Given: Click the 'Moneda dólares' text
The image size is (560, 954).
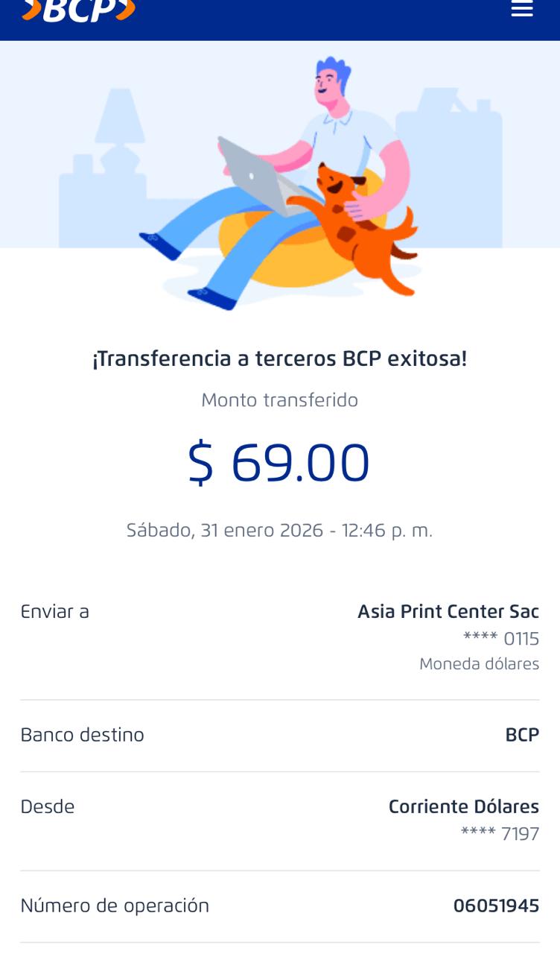Looking at the screenshot, I should [x=479, y=664].
